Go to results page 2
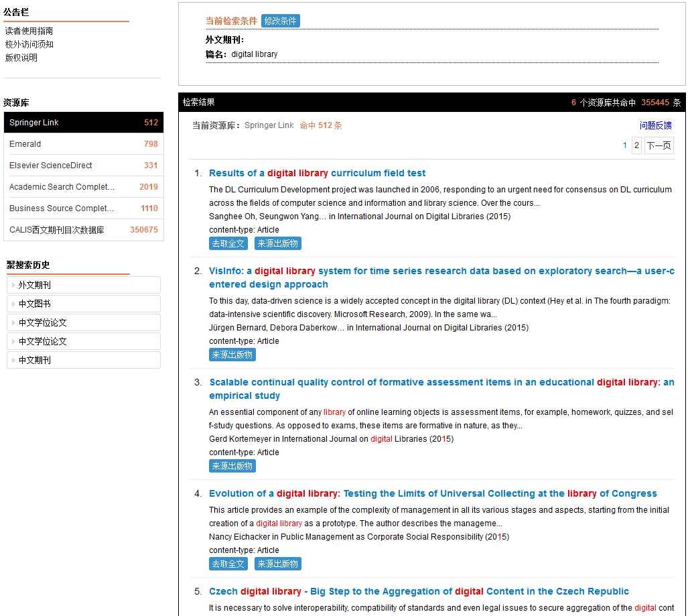This screenshot has height=616, width=688. coord(636,145)
